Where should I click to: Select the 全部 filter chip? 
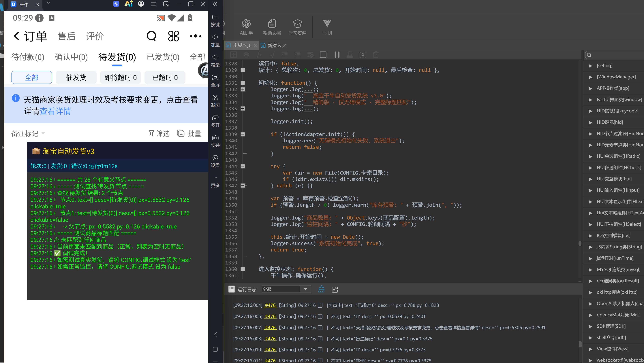pyautogui.click(x=32, y=77)
